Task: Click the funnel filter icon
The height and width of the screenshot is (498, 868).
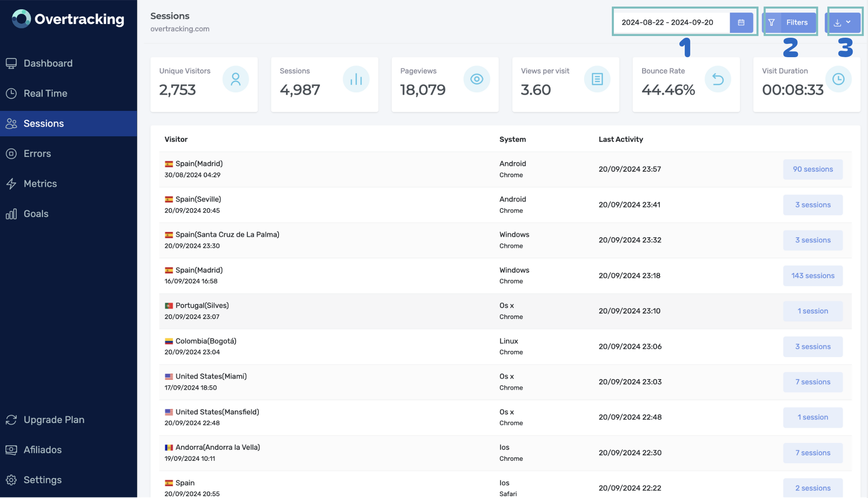Action: (x=771, y=22)
